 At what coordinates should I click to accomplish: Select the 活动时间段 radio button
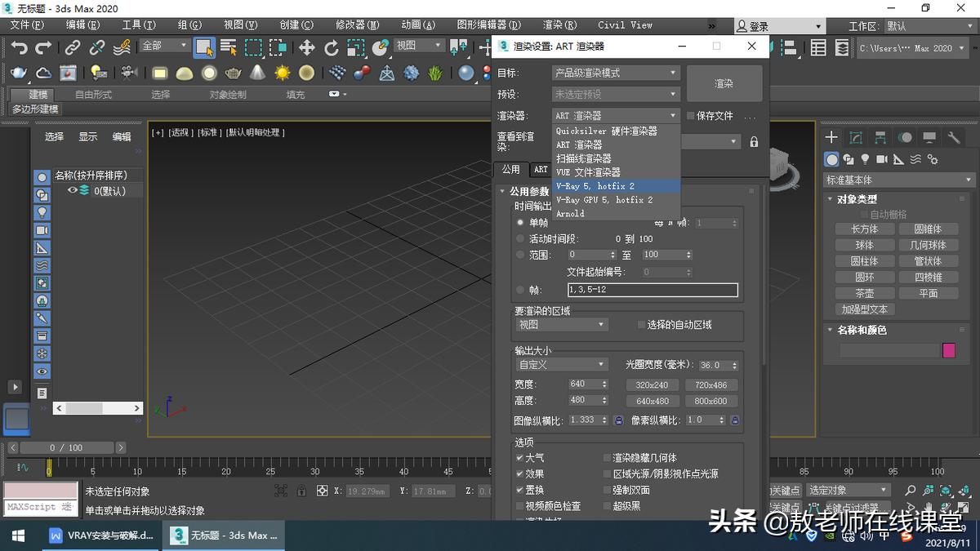coord(519,238)
